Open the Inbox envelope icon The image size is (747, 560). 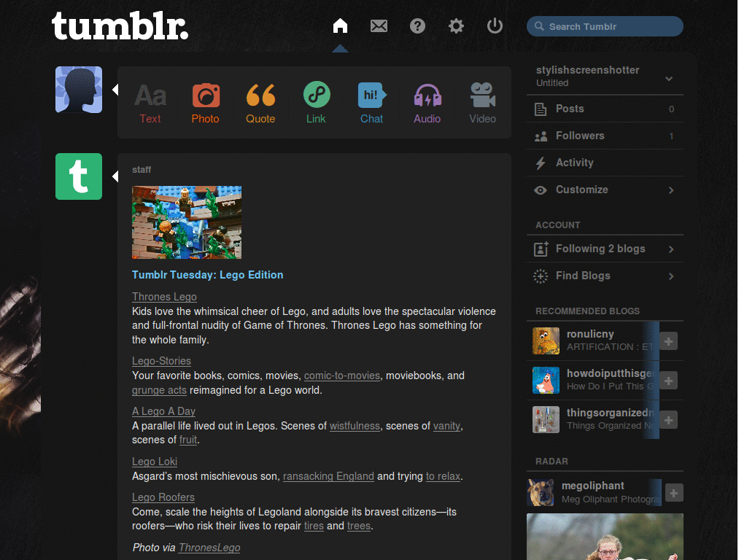pyautogui.click(x=379, y=26)
